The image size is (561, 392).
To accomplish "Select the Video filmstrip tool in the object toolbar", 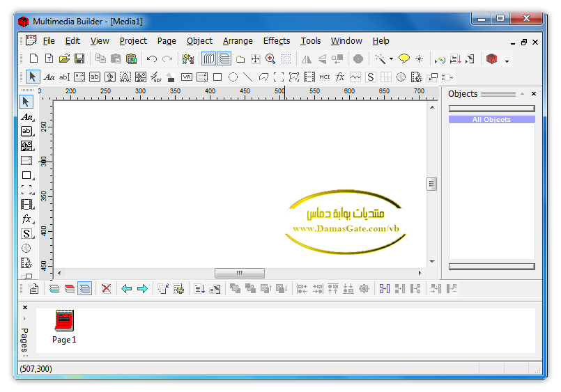I will coord(309,77).
